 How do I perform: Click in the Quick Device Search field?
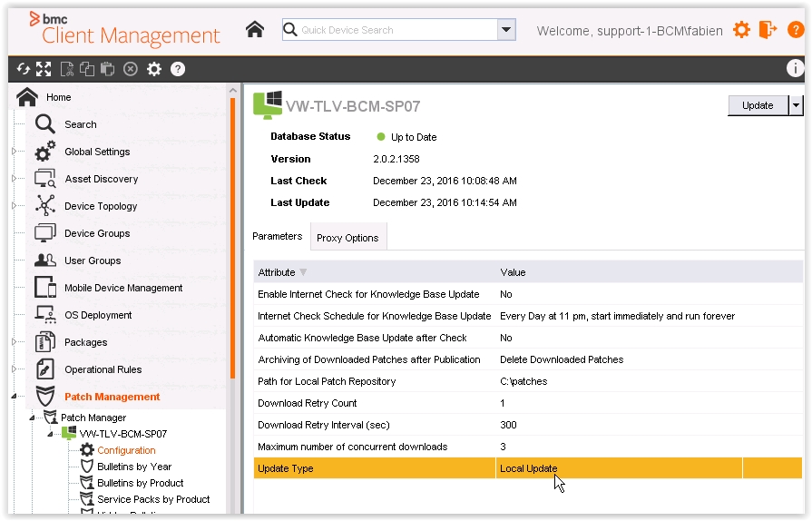397,30
